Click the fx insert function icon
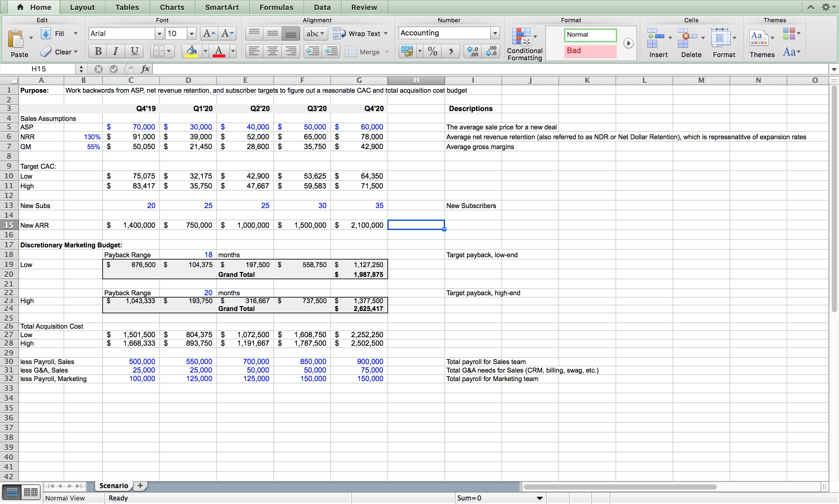 pyautogui.click(x=146, y=69)
